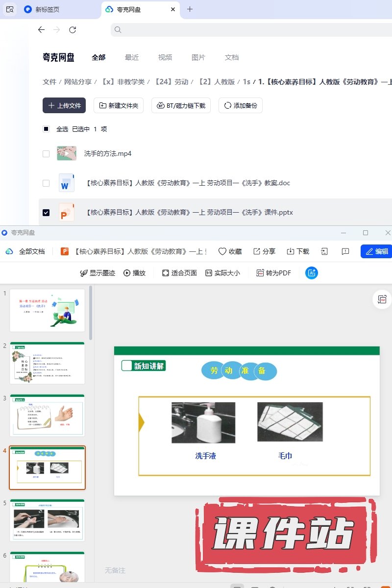This screenshot has width=392, height=588.
Task: Click the AI assistant icon in viewer toolbar
Action: pos(311,273)
